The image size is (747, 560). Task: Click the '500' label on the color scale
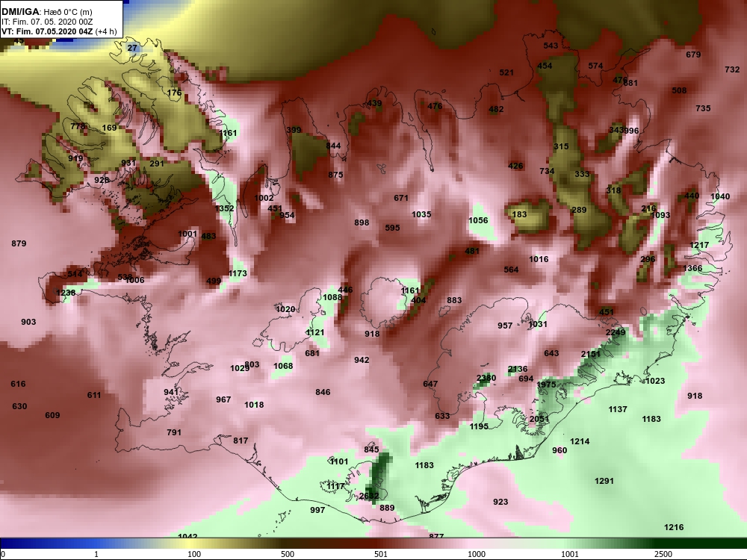[288, 554]
